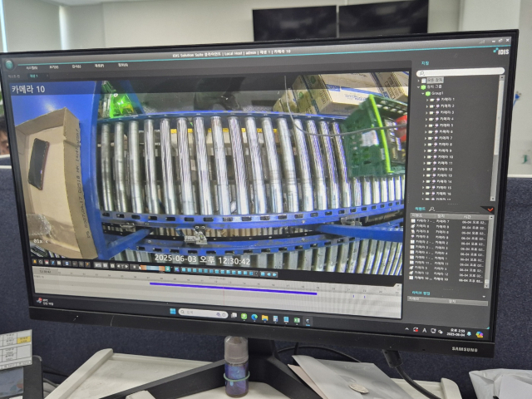This screenshot has height=399, width=532.
Task: Click the red checkmark icon in event panel
Action: (x=490, y=209)
